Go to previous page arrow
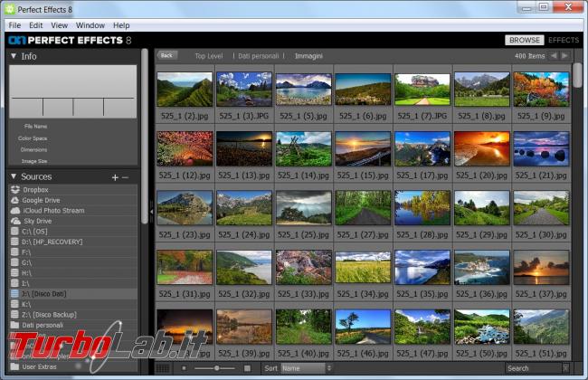 click(554, 56)
